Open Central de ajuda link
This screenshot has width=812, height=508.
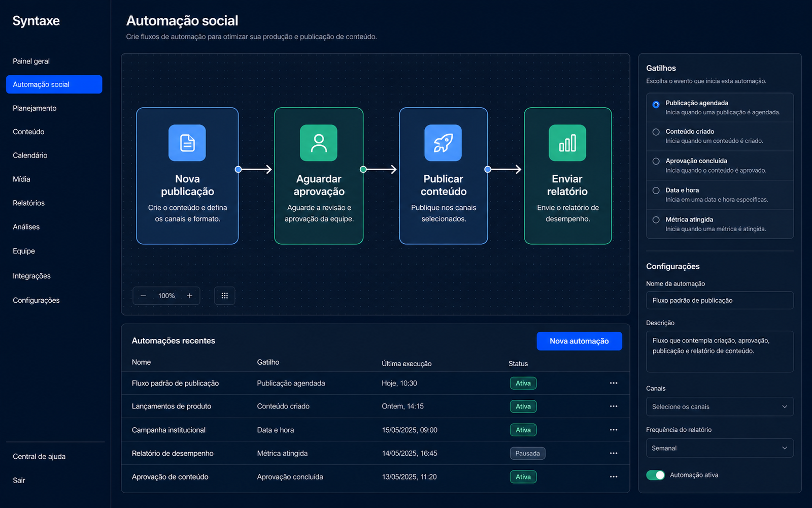[x=39, y=456]
